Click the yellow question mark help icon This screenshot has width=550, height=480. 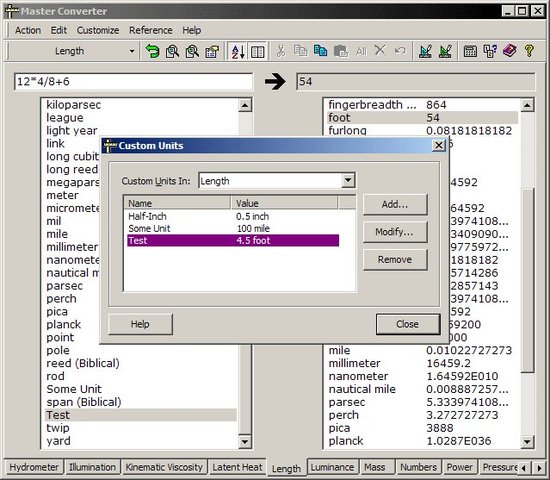point(529,51)
